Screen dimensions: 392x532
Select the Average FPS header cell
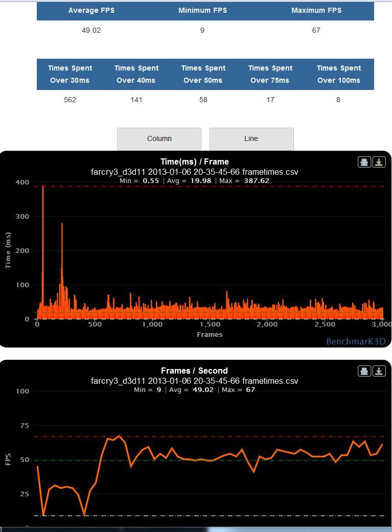tap(91, 11)
